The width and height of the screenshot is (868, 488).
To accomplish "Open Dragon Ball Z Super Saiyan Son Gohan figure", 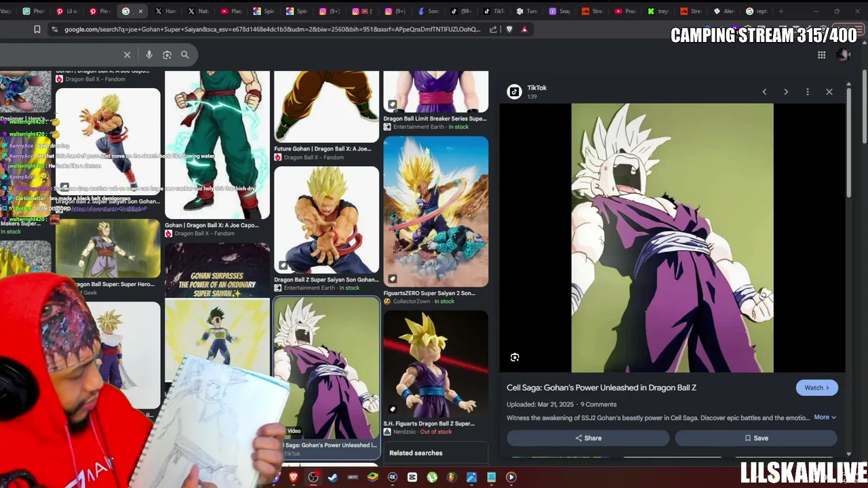I will [326, 229].
